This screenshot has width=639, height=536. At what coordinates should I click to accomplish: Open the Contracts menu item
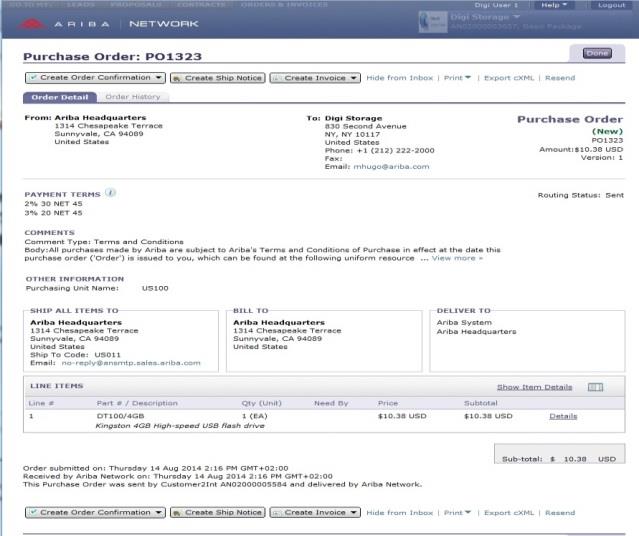click(x=201, y=4)
